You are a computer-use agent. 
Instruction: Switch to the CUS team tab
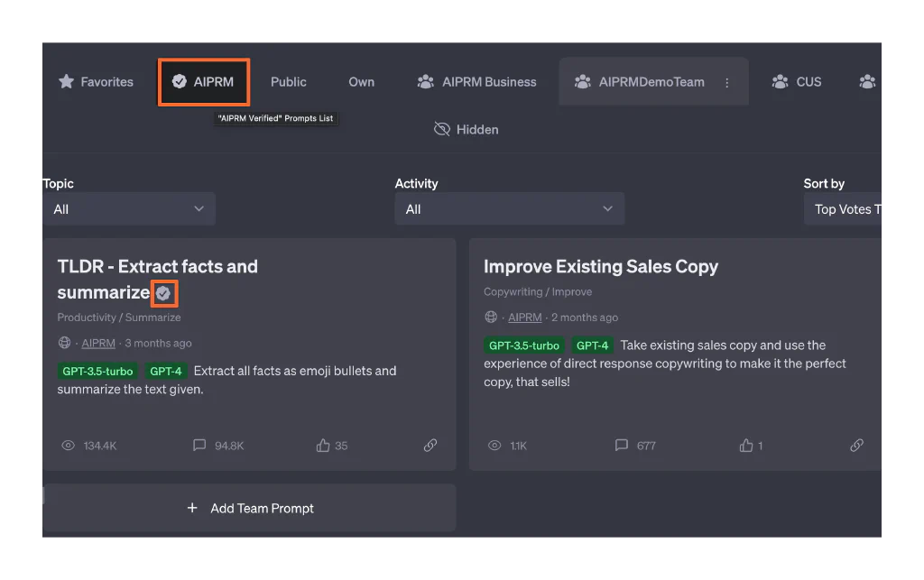(797, 82)
